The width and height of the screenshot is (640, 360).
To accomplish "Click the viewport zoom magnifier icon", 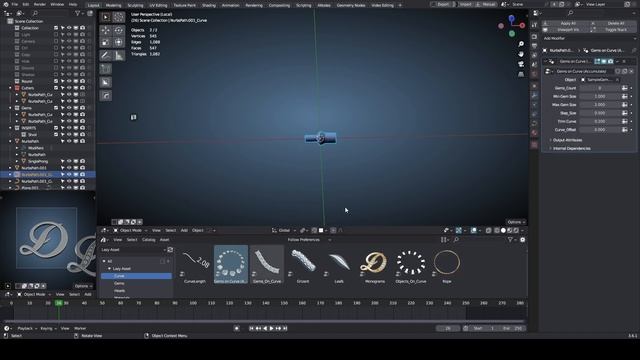I will point(521,44).
